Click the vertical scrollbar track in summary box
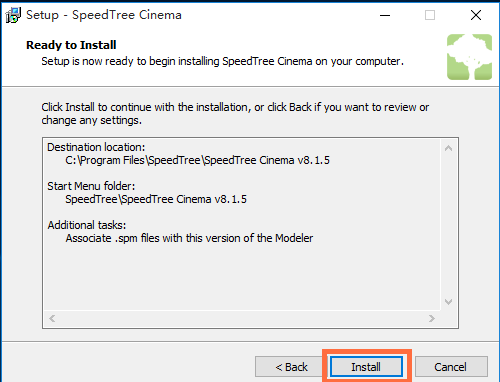Image resolution: width=500 pixels, height=382 pixels. (x=448, y=225)
